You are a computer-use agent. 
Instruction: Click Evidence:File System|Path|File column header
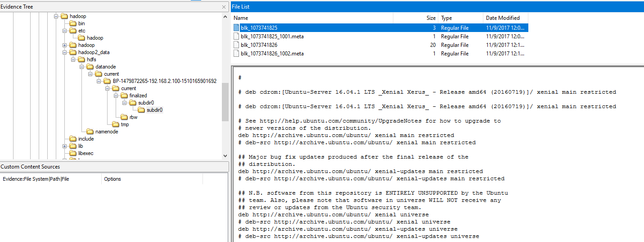(51, 179)
